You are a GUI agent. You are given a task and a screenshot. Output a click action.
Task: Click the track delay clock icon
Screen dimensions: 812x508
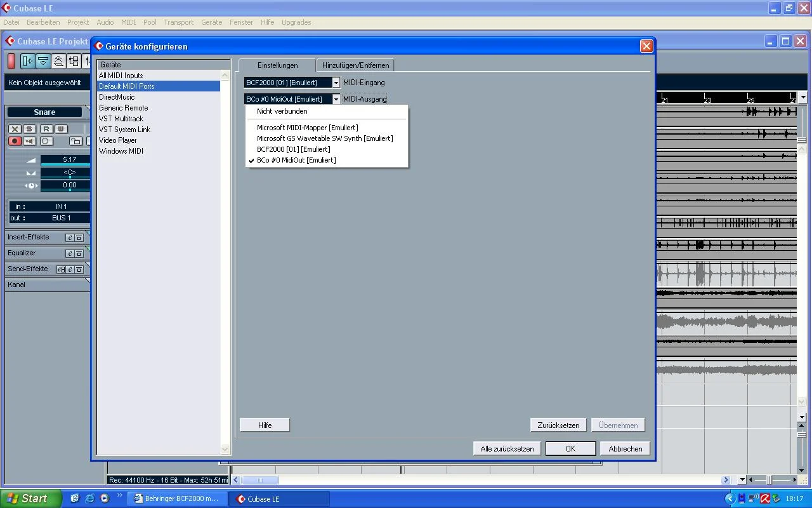(x=31, y=185)
